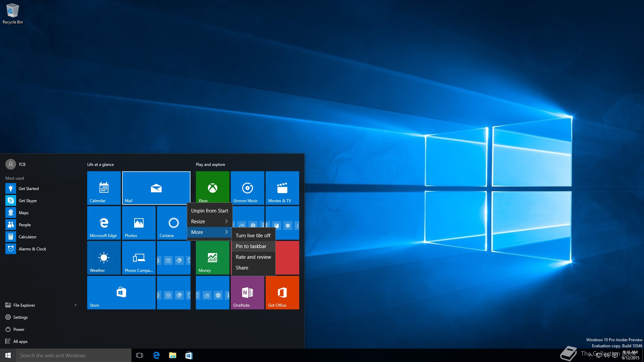The image size is (644, 362).
Task: Click the Search the web and Windows box
Action: pos(74,355)
